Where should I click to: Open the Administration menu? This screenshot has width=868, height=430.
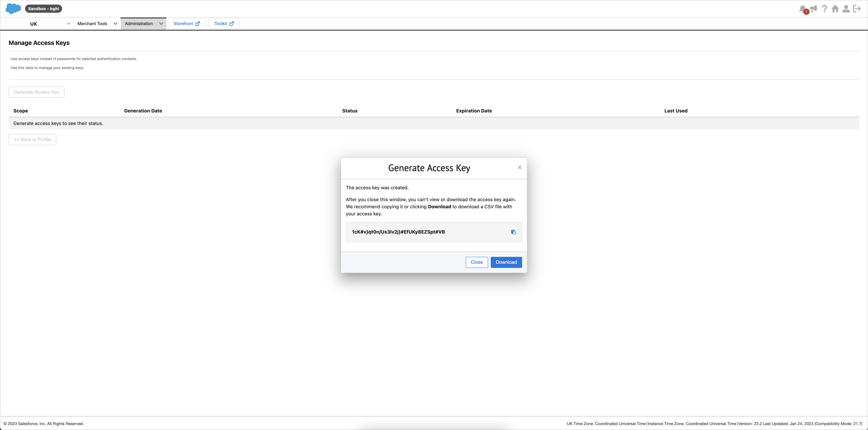(144, 24)
